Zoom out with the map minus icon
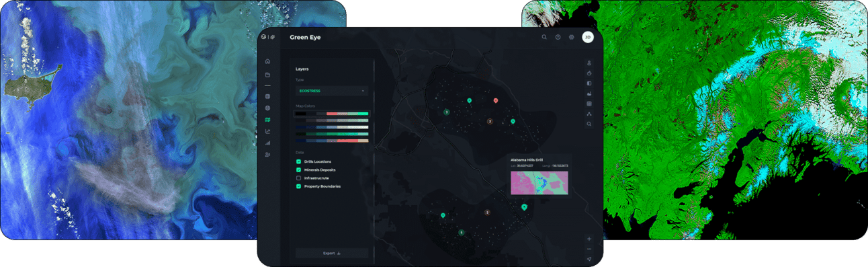 [589, 249]
